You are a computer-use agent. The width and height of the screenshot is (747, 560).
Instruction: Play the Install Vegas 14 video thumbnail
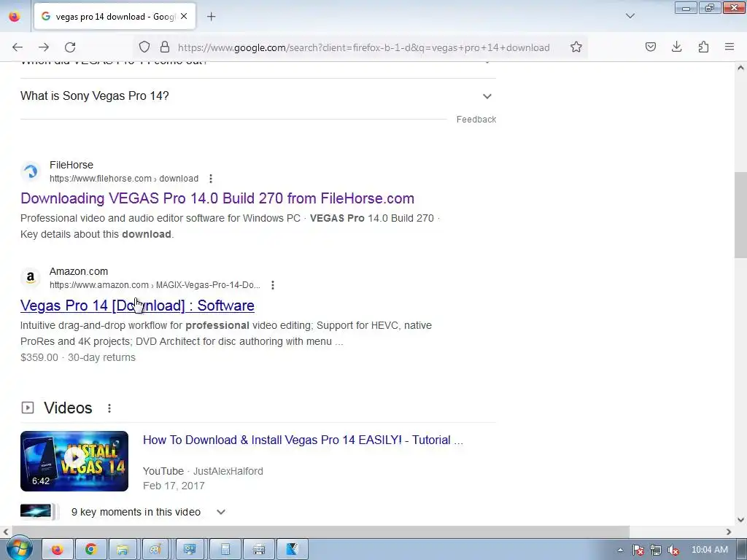74,461
